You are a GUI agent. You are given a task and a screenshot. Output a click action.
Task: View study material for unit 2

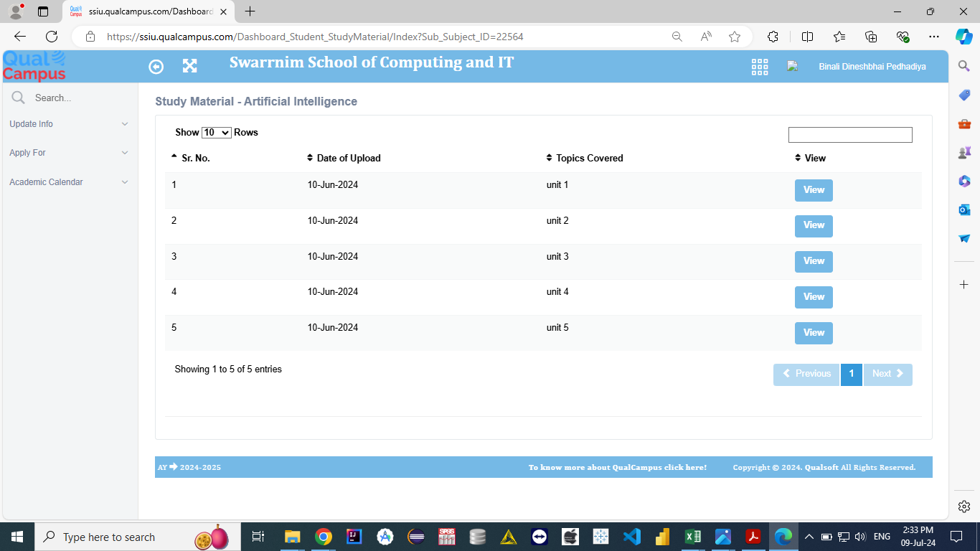814,226
